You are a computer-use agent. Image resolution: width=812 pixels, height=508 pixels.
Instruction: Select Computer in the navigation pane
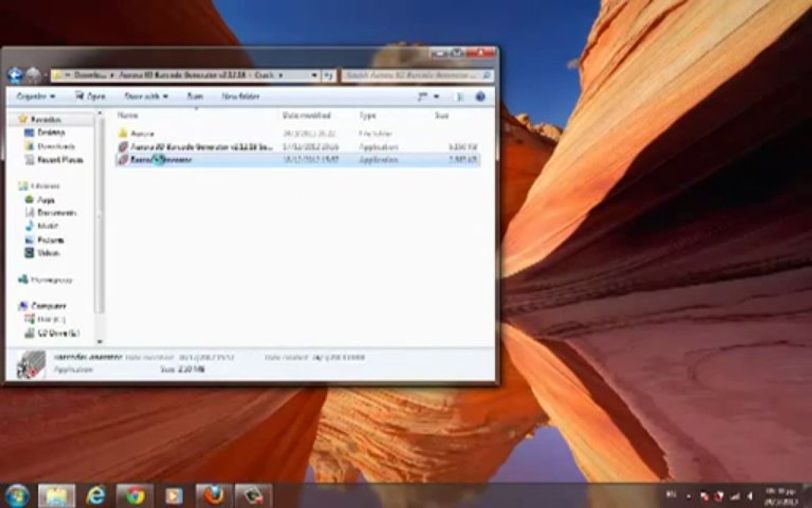point(49,306)
